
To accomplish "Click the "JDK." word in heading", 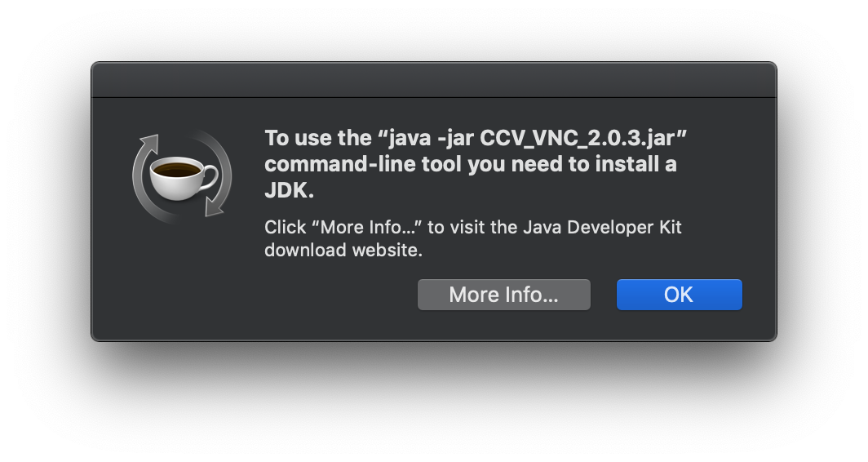I will [x=289, y=191].
